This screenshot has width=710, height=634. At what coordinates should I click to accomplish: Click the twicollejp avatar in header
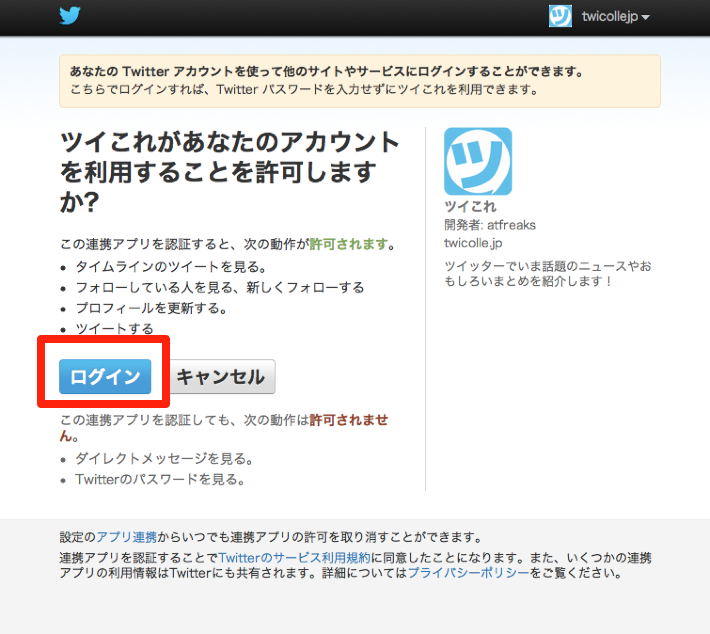[560, 16]
